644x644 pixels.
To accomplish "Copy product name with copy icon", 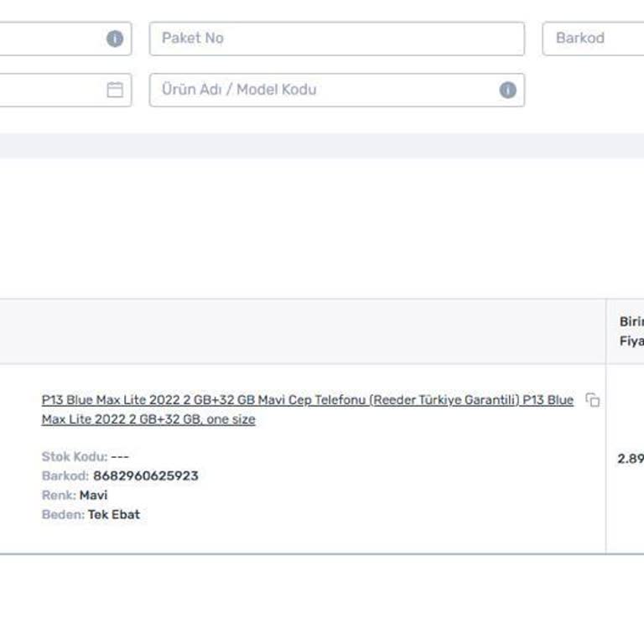I will point(592,400).
